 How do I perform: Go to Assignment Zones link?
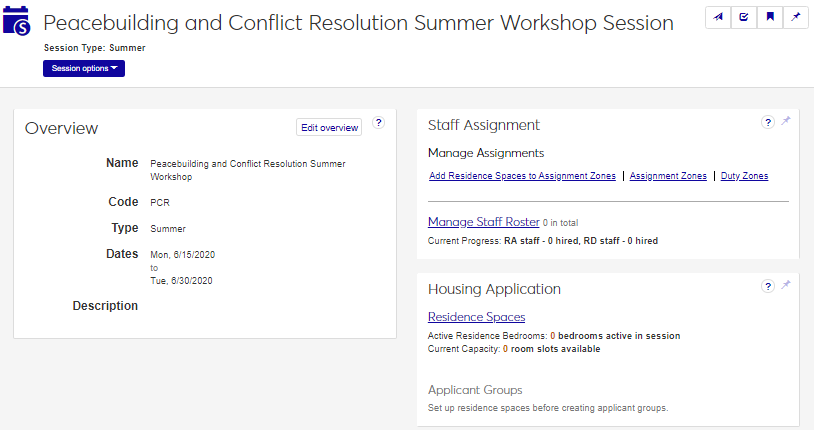click(668, 176)
